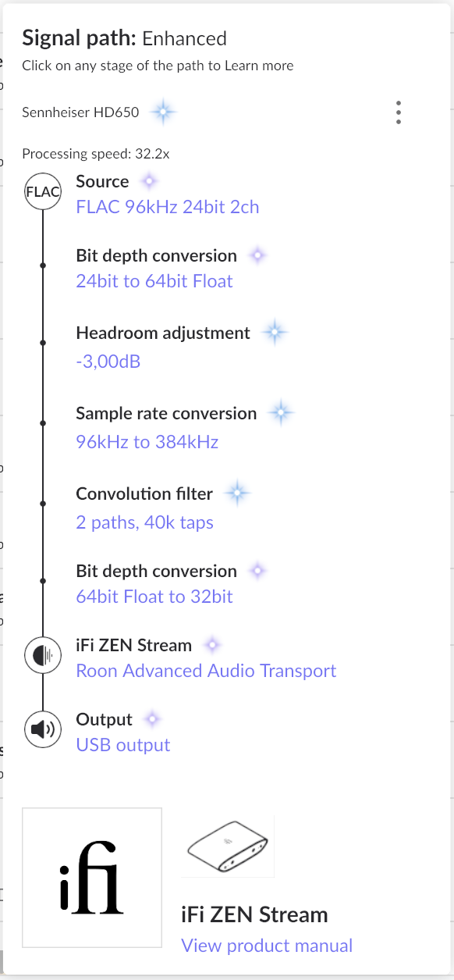Open Roon Advanced Audio Transport info
Viewport: 454px width, 980px height.
[207, 671]
